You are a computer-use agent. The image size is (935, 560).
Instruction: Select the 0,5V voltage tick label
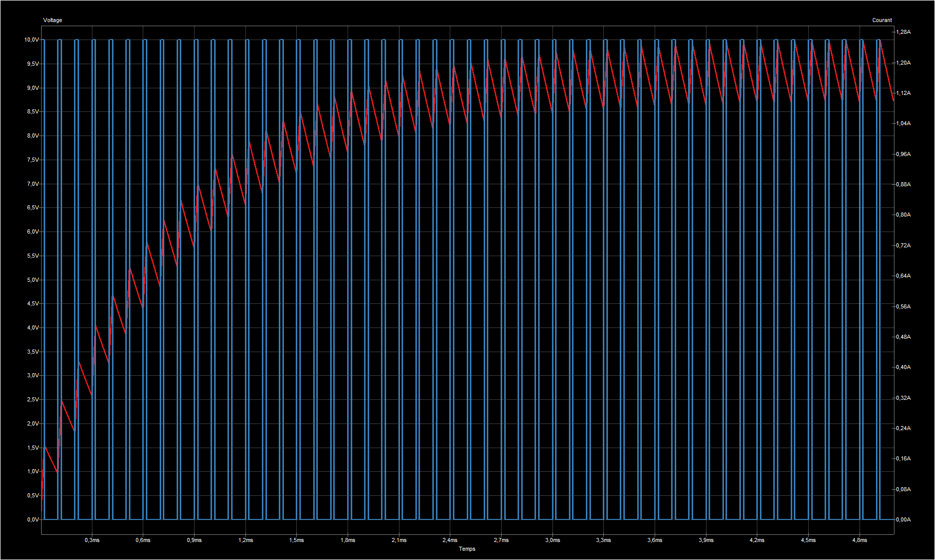coord(33,495)
